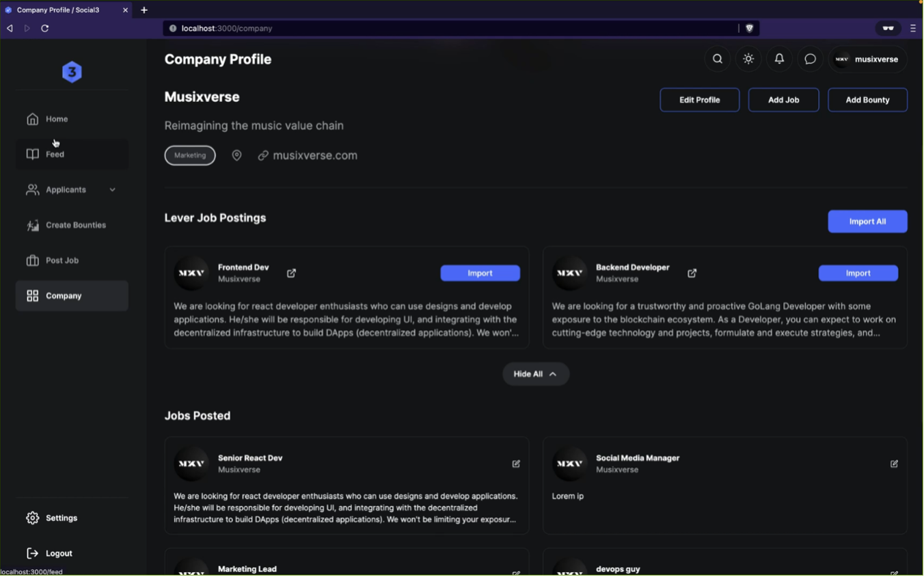Edit the Senior React Dev job
Image resolution: width=924 pixels, height=577 pixels.
(x=516, y=464)
